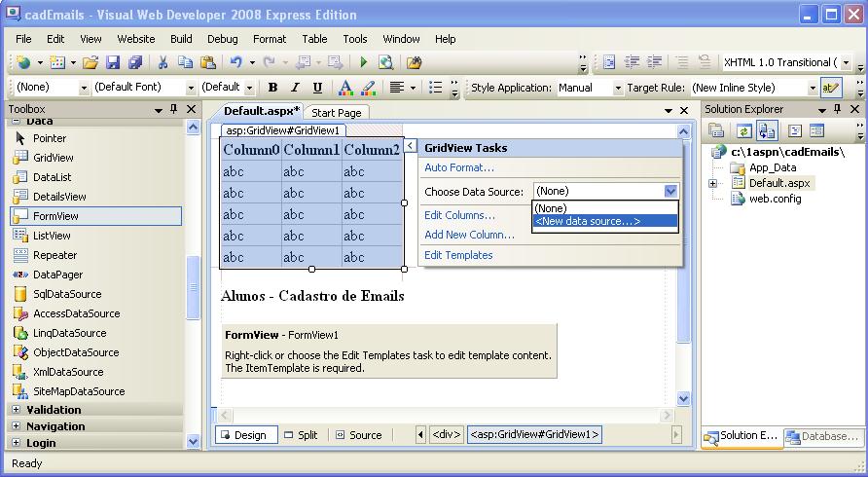Expand the Navigation toolbox section
Viewport: 868px width, 477px height.
(16, 426)
